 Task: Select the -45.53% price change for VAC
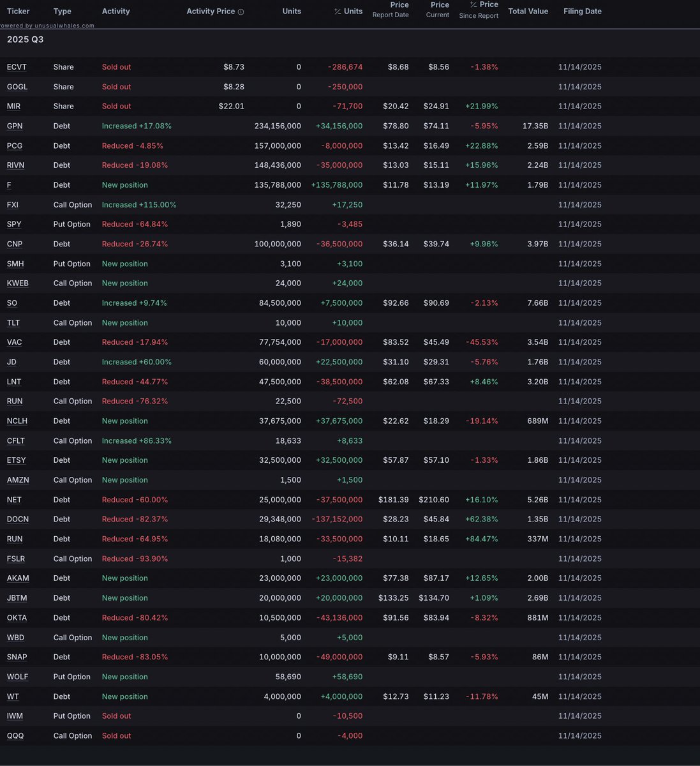tap(482, 342)
